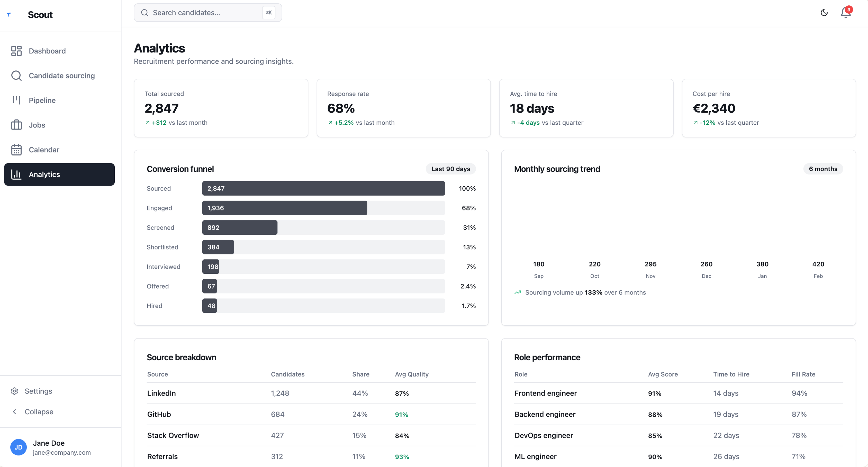This screenshot has height=467, width=868.
Task: Click the Frontend engineer role row
Action: click(545, 393)
